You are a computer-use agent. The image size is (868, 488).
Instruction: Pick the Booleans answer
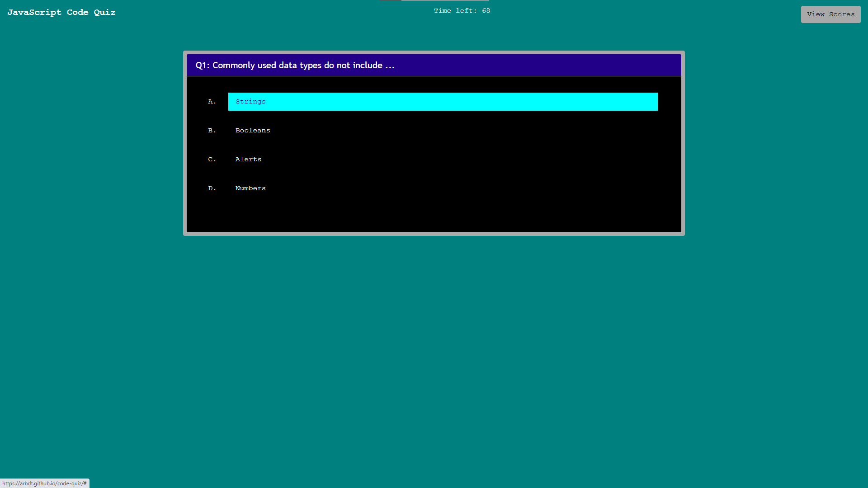[x=443, y=131]
